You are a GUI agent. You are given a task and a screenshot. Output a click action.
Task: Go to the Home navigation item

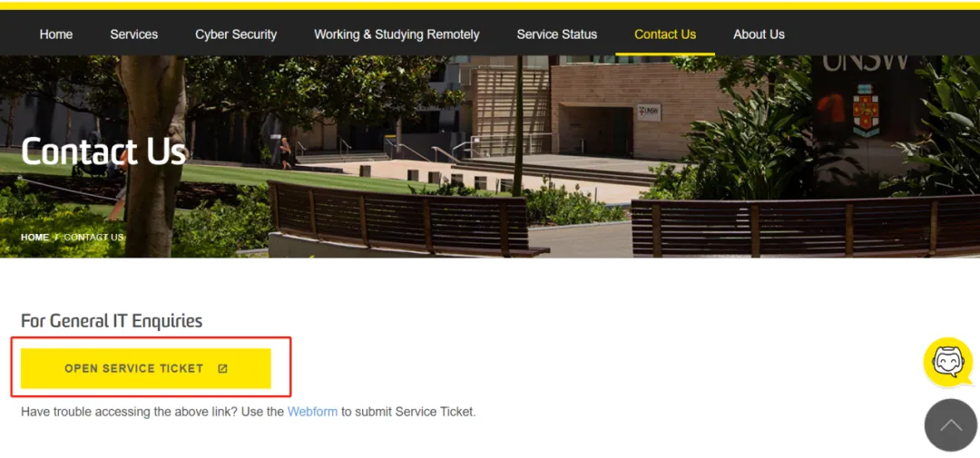[56, 34]
